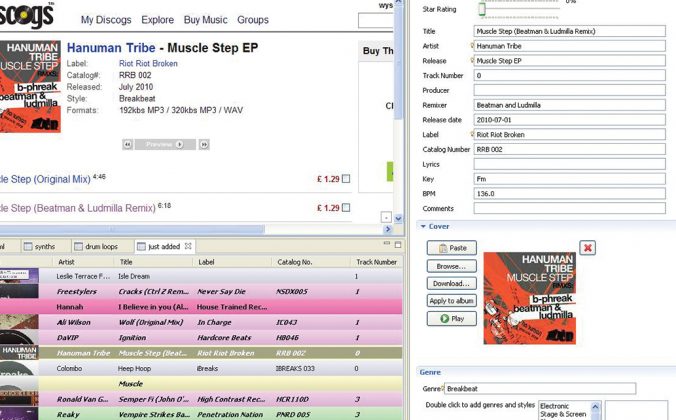Click the Paste cover button
The height and width of the screenshot is (420, 676).
pyautogui.click(x=451, y=248)
